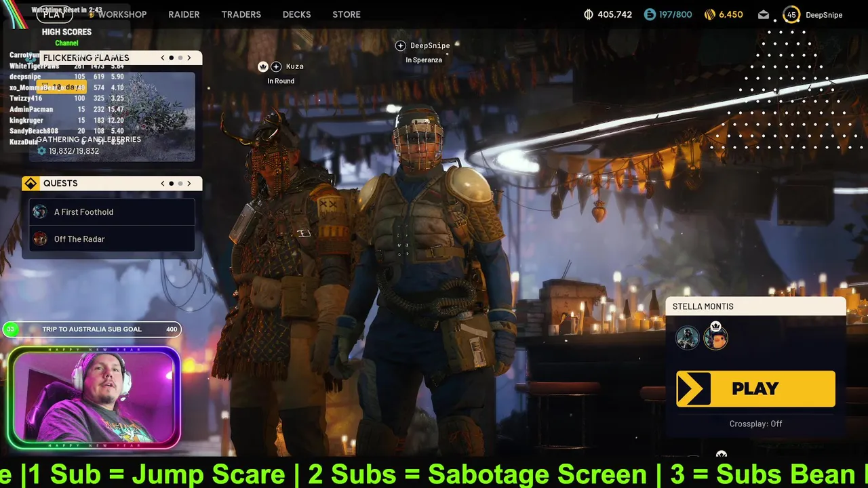Go to the TRADERS tab
This screenshot has width=868, height=488.
241,14
